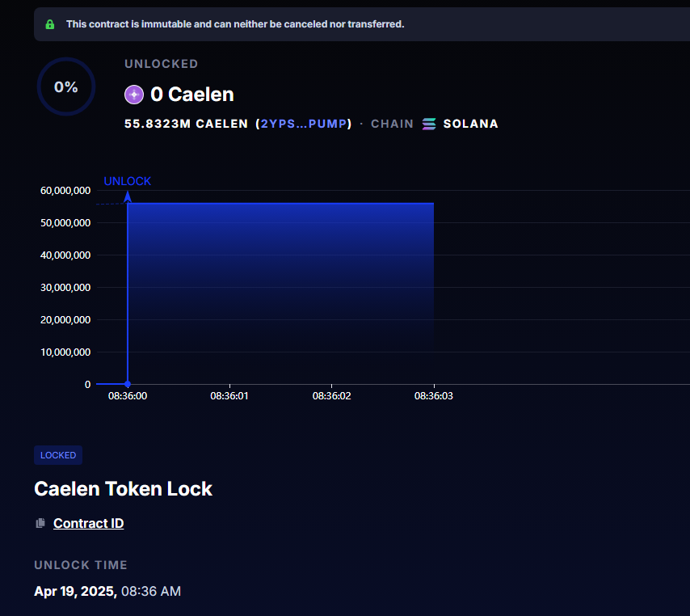Click the LOCKED status badge

coord(58,455)
